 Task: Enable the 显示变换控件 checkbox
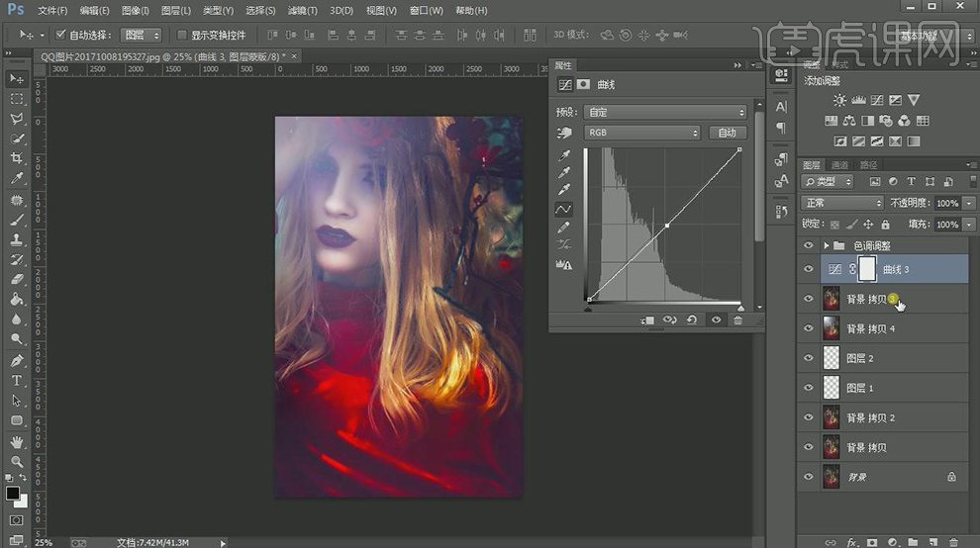181,35
